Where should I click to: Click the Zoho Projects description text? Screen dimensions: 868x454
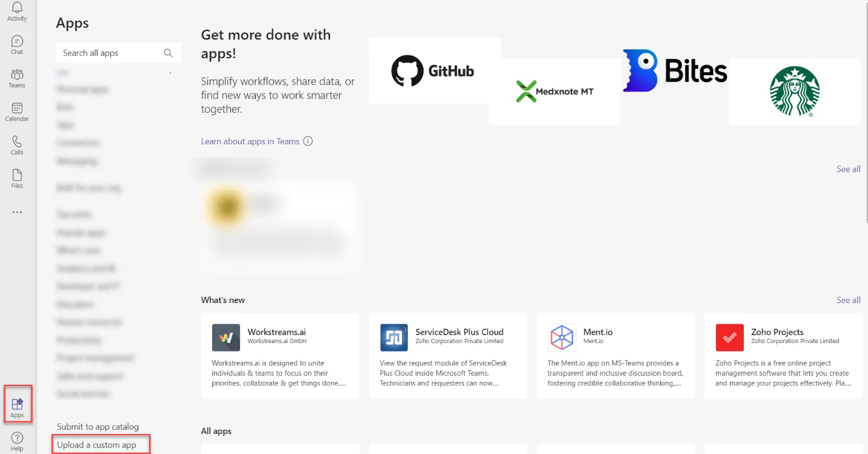(783, 373)
